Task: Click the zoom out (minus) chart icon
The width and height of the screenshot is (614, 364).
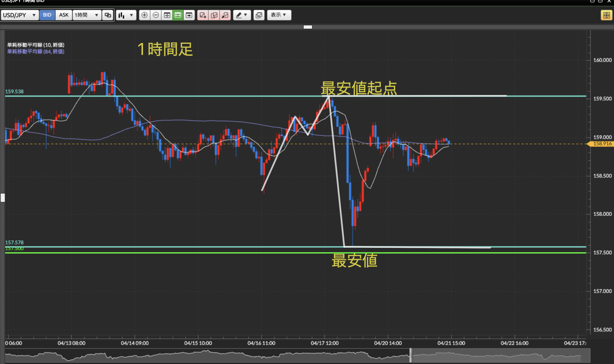Action: 156,15
